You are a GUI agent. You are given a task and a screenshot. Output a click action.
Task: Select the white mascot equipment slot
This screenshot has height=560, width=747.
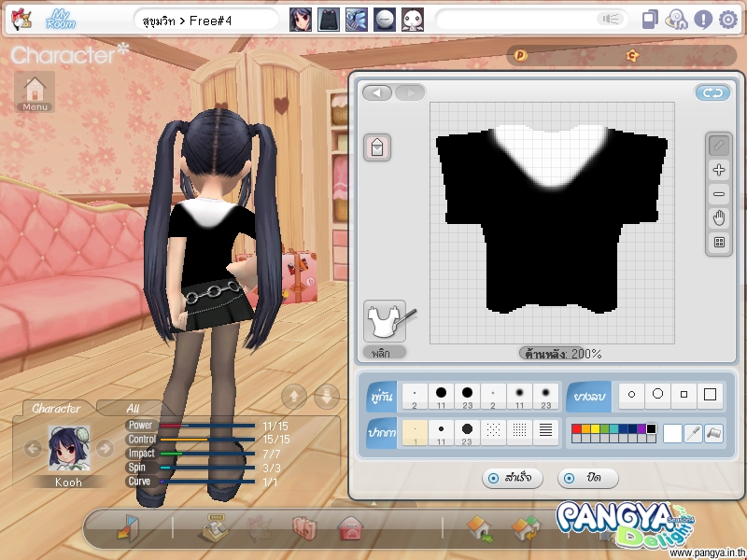(x=413, y=20)
